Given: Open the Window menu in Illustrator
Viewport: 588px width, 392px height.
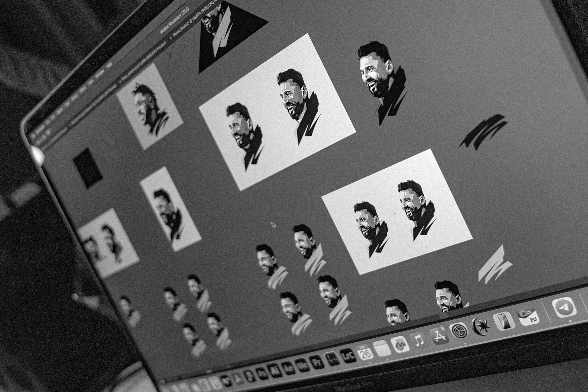Looking at the screenshot, I should point(100,73).
